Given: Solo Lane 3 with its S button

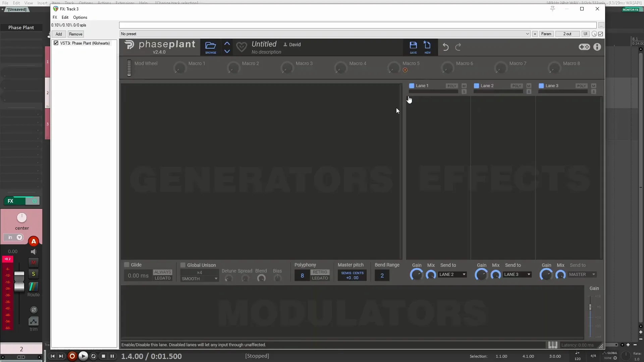Looking at the screenshot, I should point(594,92).
